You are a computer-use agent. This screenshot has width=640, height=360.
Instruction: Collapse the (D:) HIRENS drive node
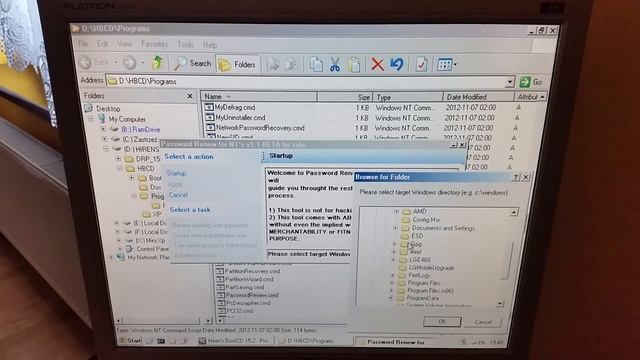coord(106,149)
